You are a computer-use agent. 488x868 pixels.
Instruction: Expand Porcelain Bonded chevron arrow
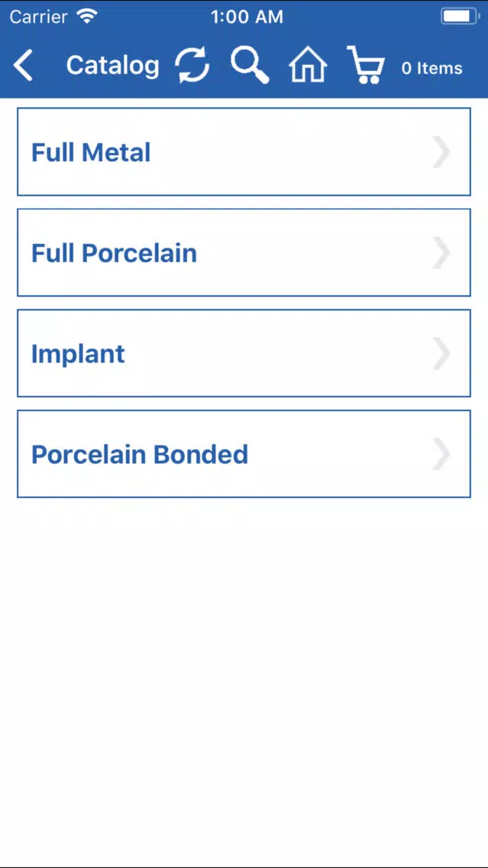pos(441,454)
